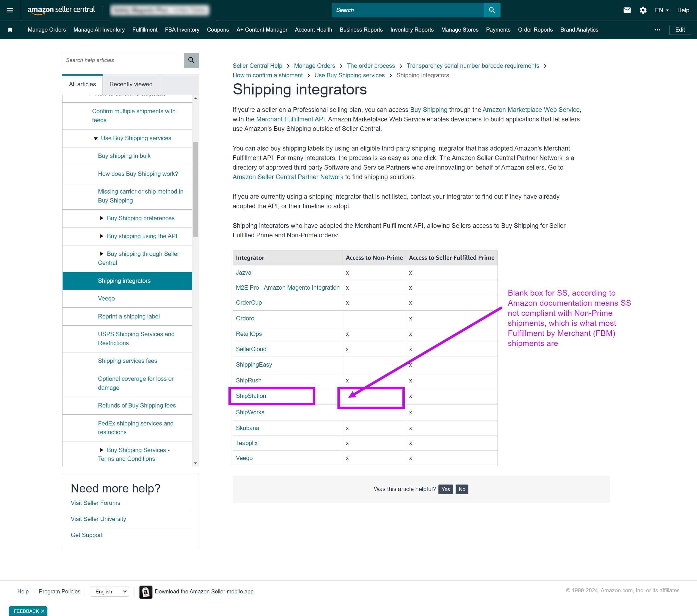Open The order process breadcrumb
Image resolution: width=697 pixels, height=616 pixels.
point(371,66)
